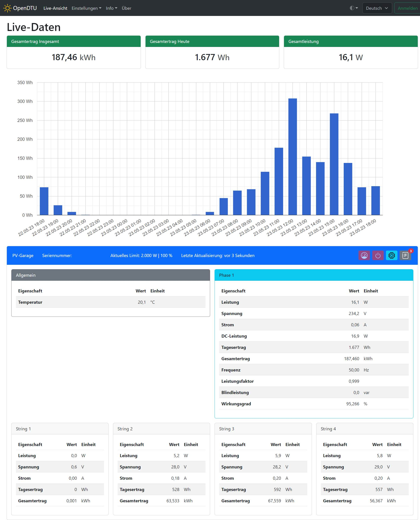This screenshot has height=520, width=420.
Task: Open the Über page
Action: [x=126, y=8]
